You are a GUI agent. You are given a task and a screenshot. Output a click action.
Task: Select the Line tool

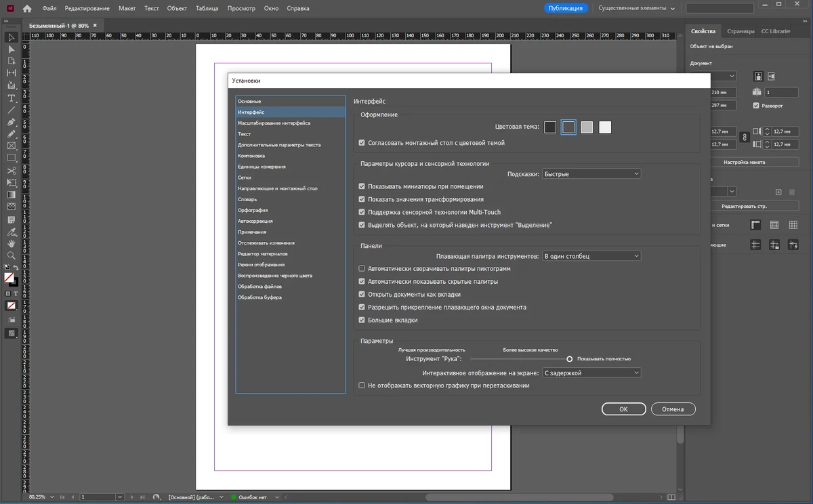[12, 110]
